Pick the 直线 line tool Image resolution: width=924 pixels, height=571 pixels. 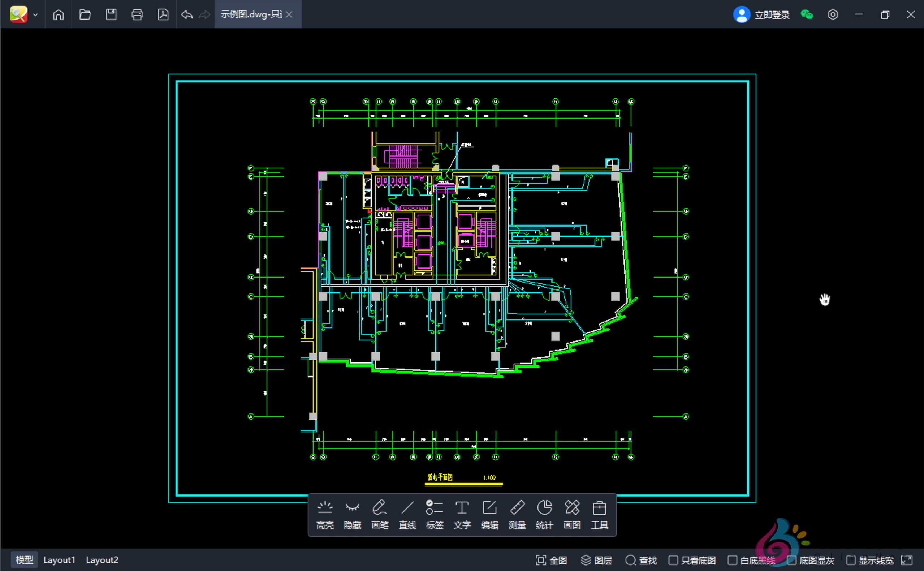407,514
